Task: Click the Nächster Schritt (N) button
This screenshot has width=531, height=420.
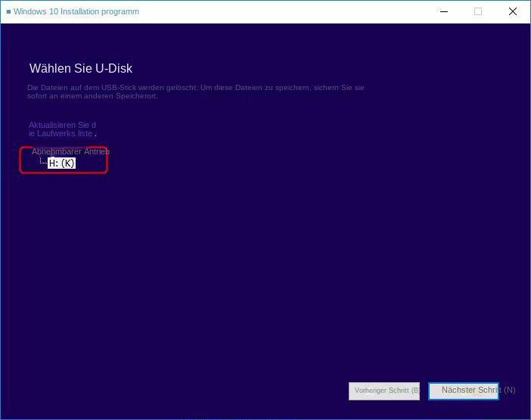Action: (x=463, y=391)
